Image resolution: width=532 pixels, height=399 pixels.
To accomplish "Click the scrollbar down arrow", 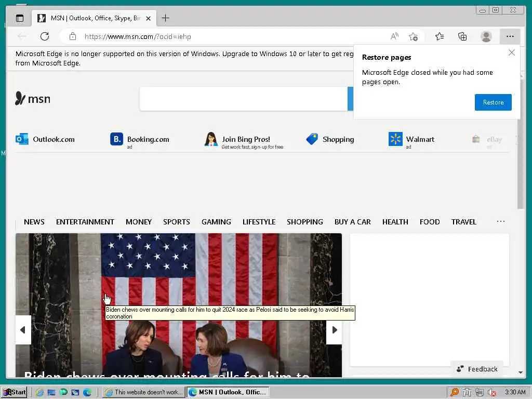I will point(521,373).
